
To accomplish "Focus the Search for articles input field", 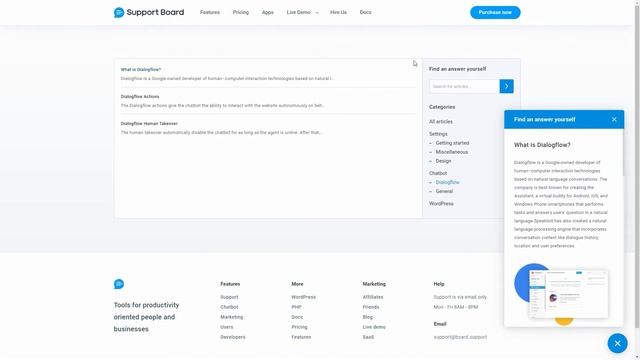I will click(x=464, y=86).
